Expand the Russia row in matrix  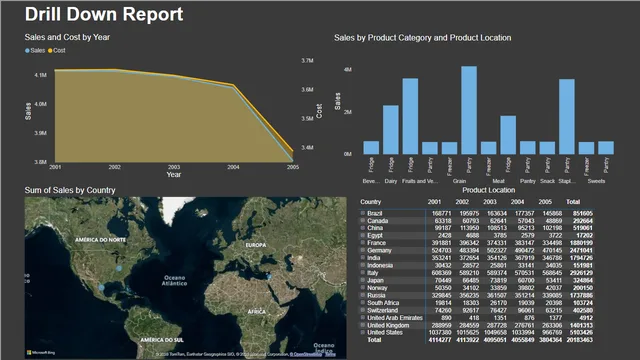tap(362, 295)
